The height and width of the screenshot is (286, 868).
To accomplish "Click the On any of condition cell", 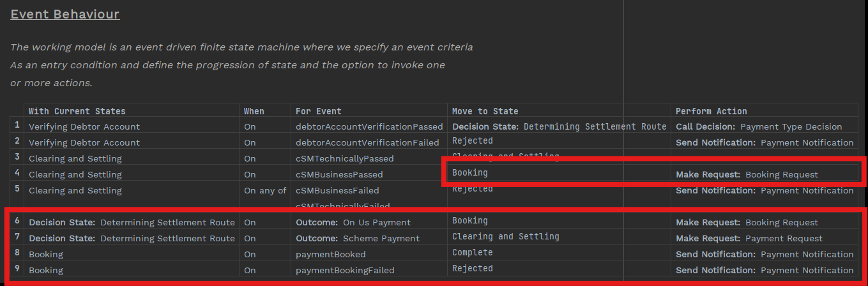I will (265, 190).
